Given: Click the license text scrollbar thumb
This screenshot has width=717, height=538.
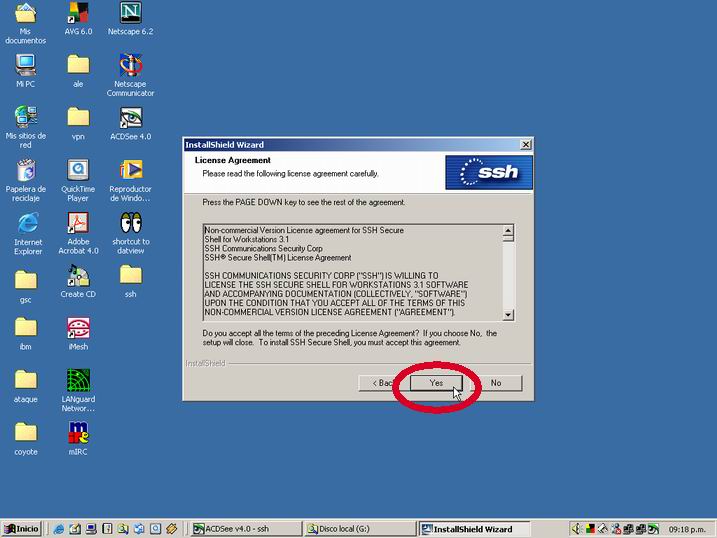Looking at the screenshot, I should pos(508,239).
